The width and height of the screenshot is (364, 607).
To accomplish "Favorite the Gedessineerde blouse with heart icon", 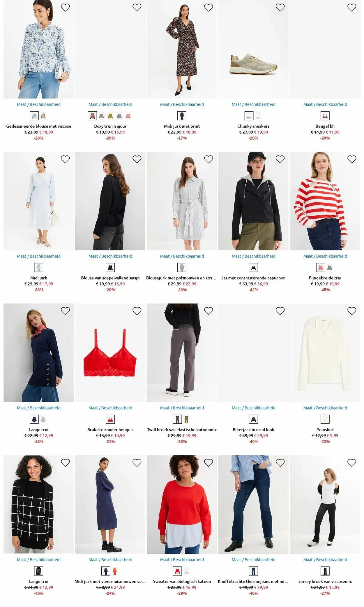I will coord(65,8).
